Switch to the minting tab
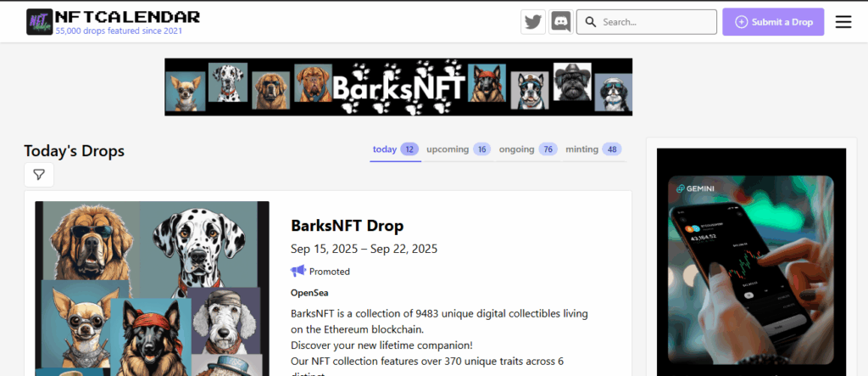Screen dimensions: 868x376 (593, 149)
